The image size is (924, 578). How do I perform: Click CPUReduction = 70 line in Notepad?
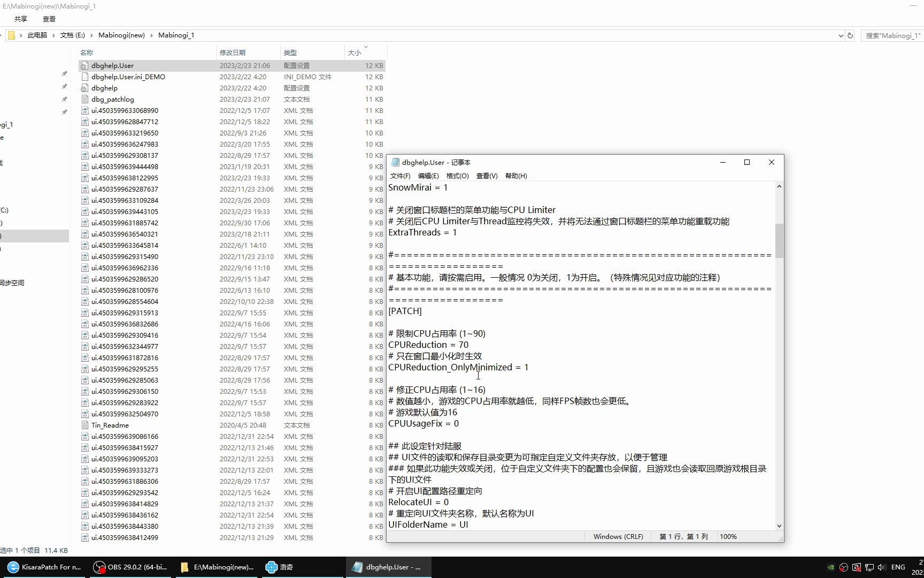428,345
